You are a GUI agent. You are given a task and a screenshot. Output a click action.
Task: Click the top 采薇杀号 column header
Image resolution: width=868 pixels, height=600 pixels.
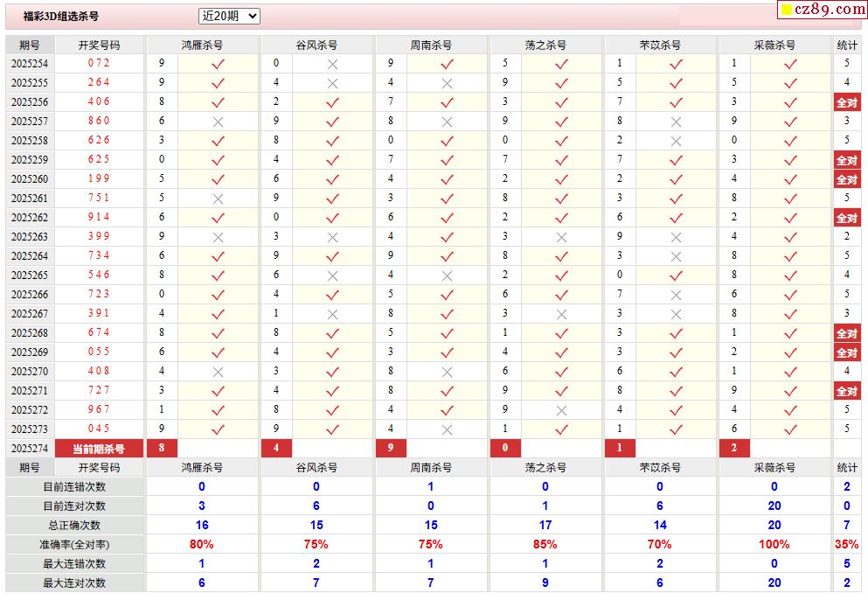774,45
